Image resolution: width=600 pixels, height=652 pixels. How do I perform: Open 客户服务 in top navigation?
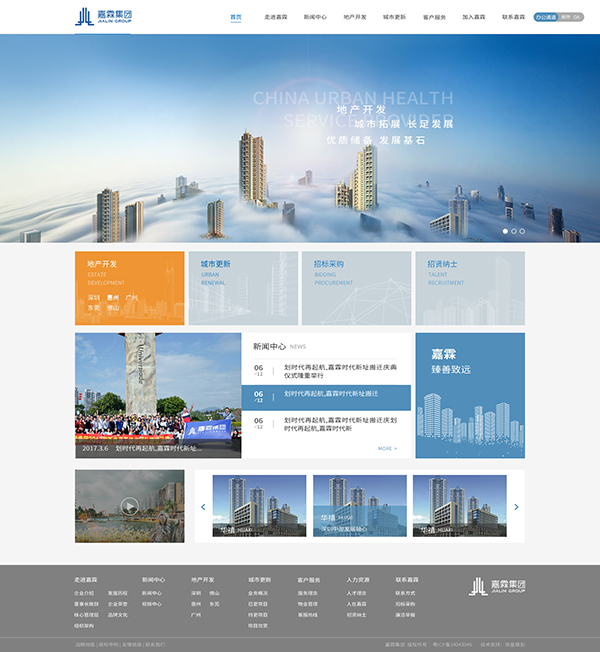(x=434, y=17)
